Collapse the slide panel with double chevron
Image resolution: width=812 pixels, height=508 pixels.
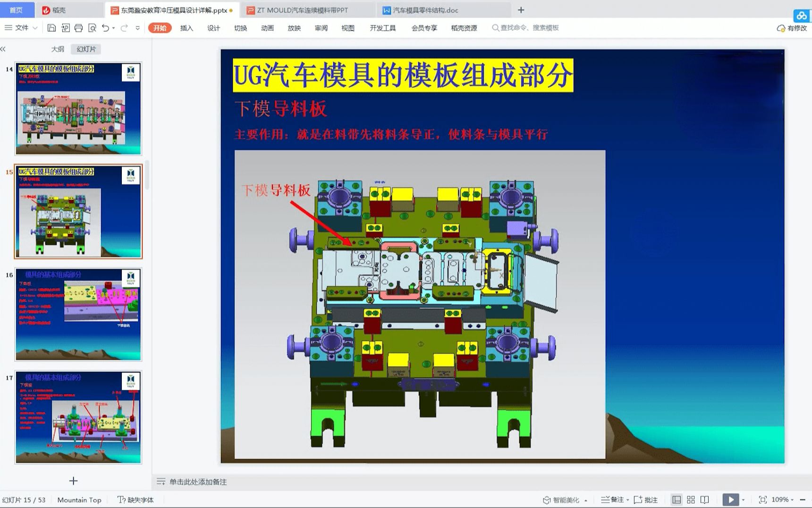coord(3,49)
